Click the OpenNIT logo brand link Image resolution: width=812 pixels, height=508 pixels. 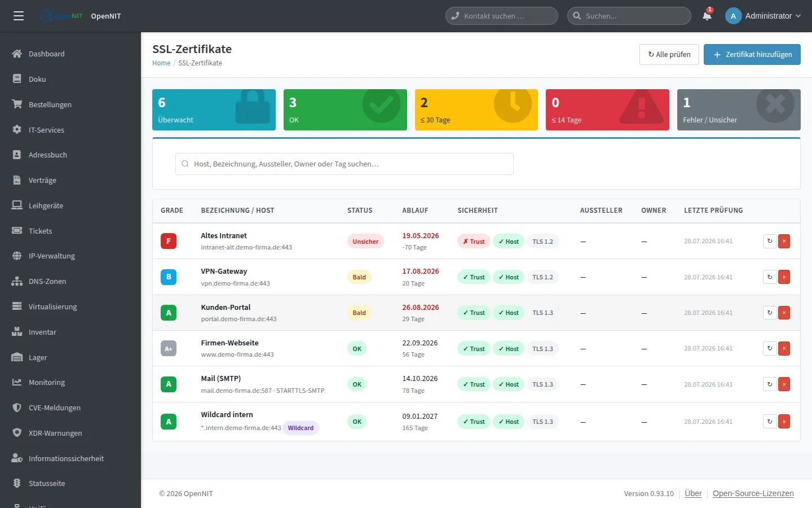[x=80, y=16]
